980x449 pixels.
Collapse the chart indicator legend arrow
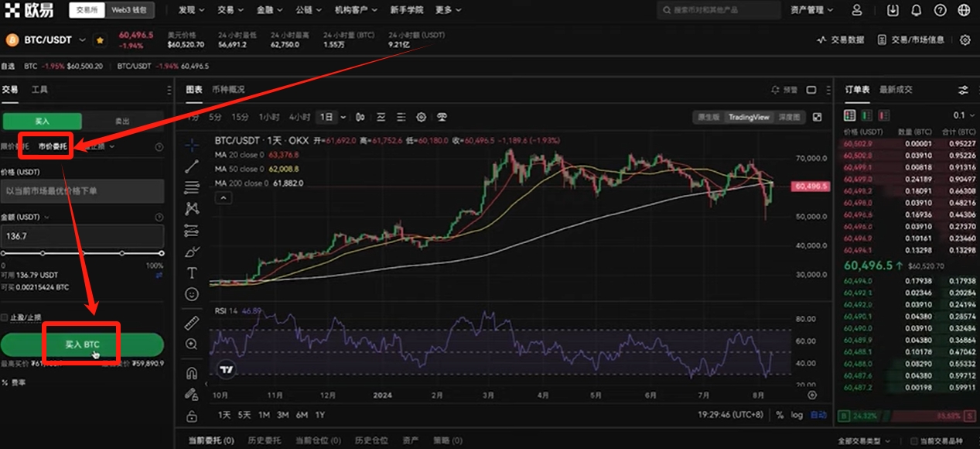coord(224,198)
